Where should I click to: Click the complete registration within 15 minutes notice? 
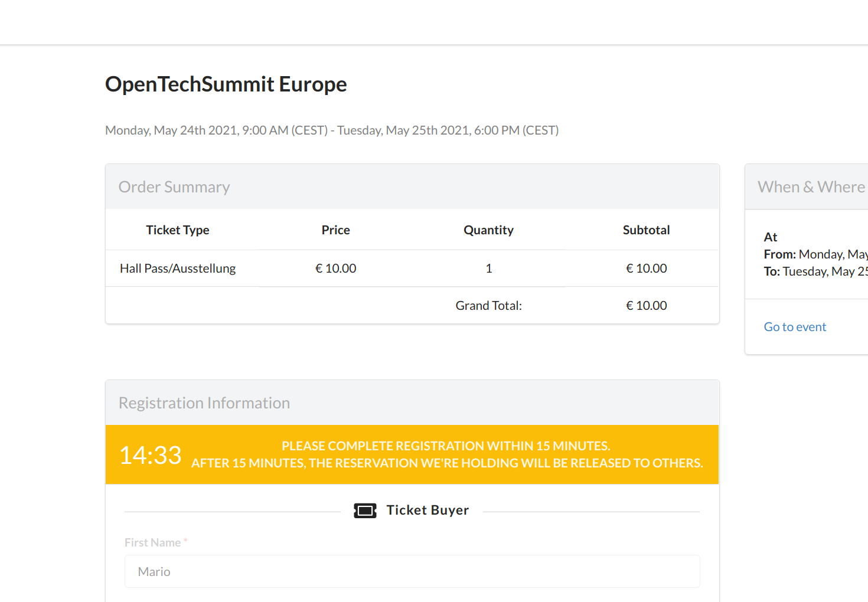[446, 446]
